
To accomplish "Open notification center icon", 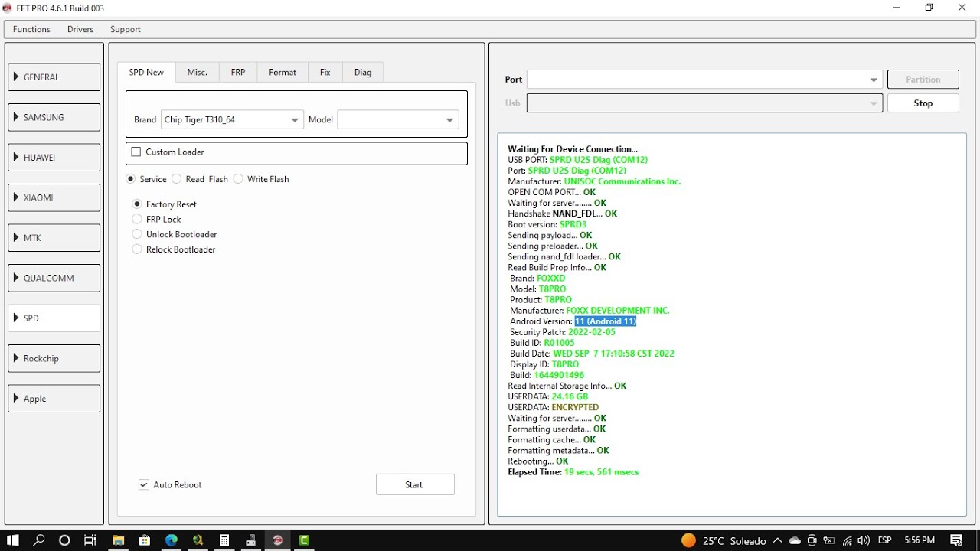I will tap(956, 540).
